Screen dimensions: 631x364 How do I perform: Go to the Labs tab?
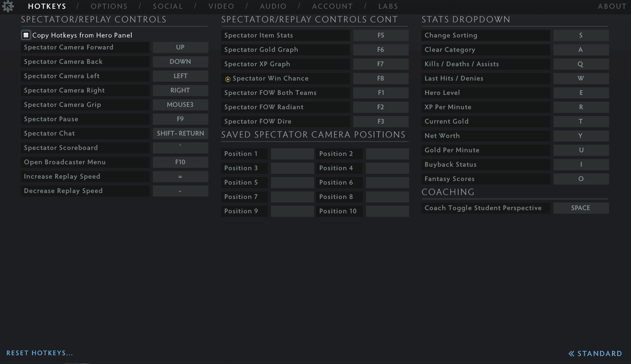click(388, 6)
